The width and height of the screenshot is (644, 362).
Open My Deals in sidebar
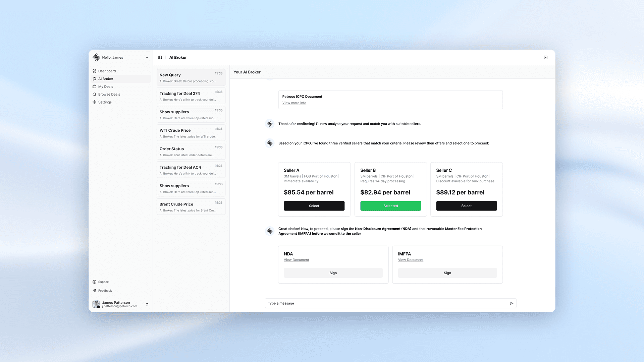point(105,86)
